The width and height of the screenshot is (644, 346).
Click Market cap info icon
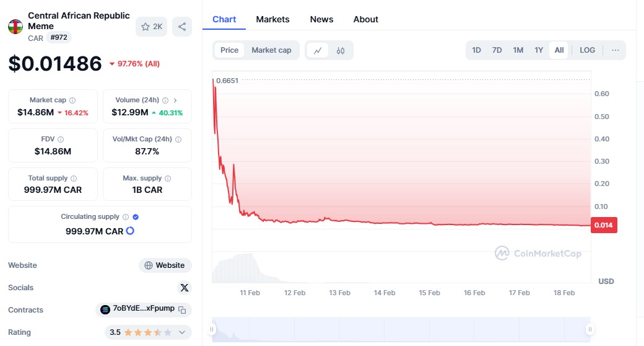(x=72, y=100)
